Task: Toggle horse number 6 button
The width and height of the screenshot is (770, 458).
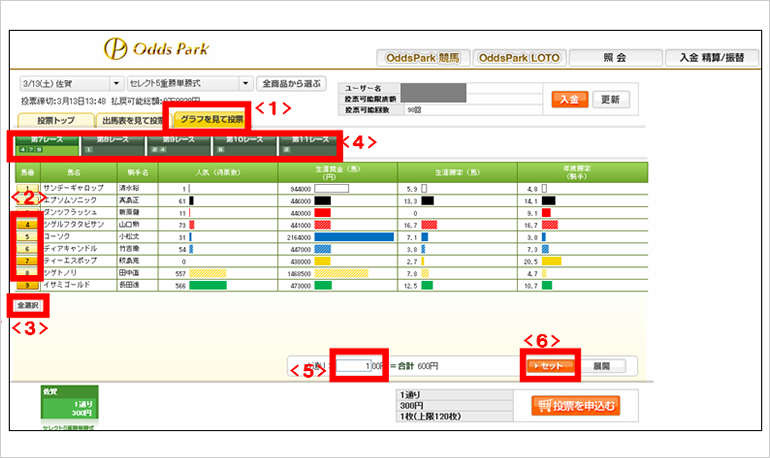Action: coord(28,249)
